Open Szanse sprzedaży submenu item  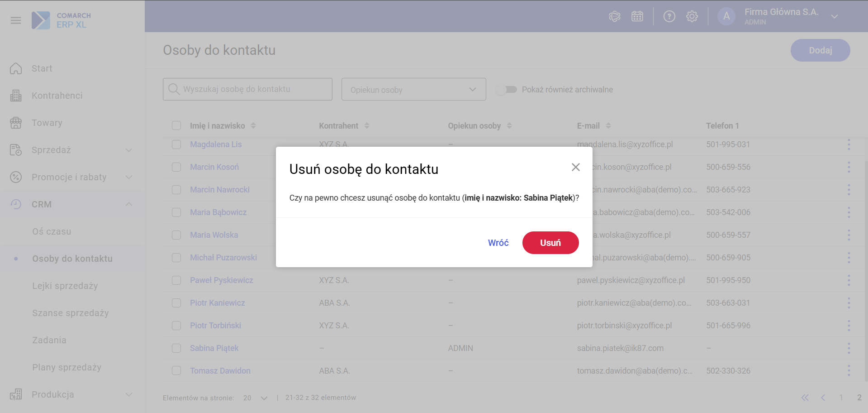coord(71,313)
